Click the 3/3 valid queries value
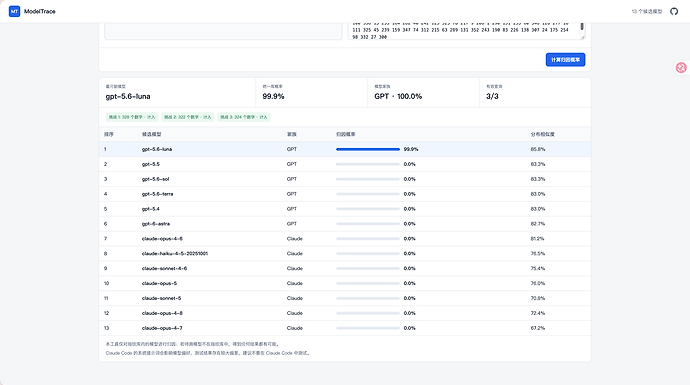Image resolution: width=690 pixels, height=385 pixels. (x=492, y=96)
